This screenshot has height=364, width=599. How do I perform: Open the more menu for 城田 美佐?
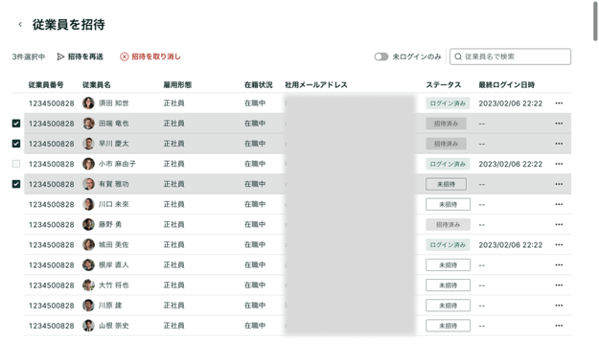tap(559, 245)
